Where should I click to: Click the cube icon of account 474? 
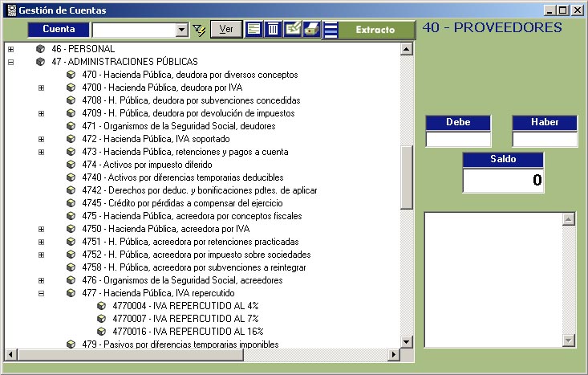point(71,165)
